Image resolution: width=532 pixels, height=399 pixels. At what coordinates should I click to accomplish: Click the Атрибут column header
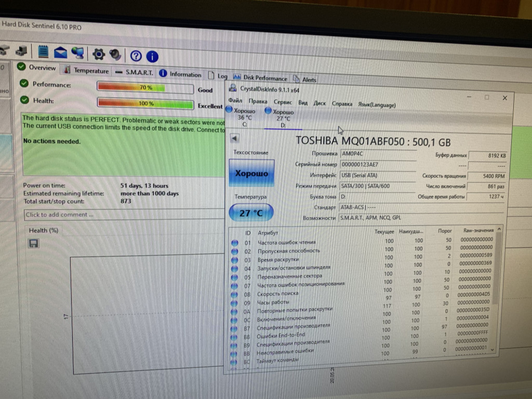point(268,233)
